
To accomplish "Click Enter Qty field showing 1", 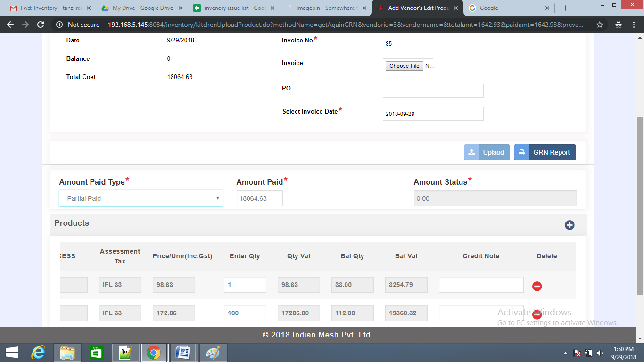I will click(245, 285).
